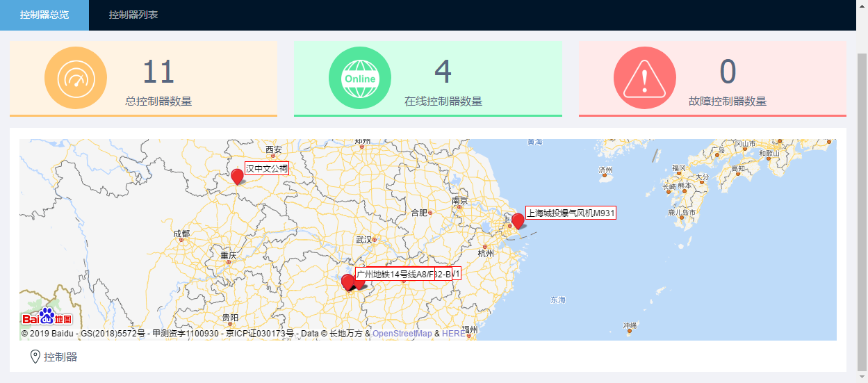868x383 pixels.
Task: Click the location pin icon beside 控制器 legend
Action: coord(35,357)
